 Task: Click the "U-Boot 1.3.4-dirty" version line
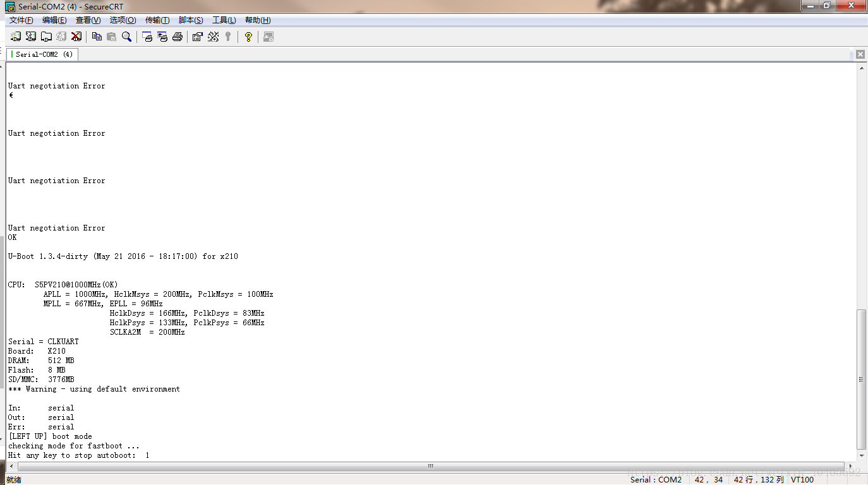click(123, 256)
